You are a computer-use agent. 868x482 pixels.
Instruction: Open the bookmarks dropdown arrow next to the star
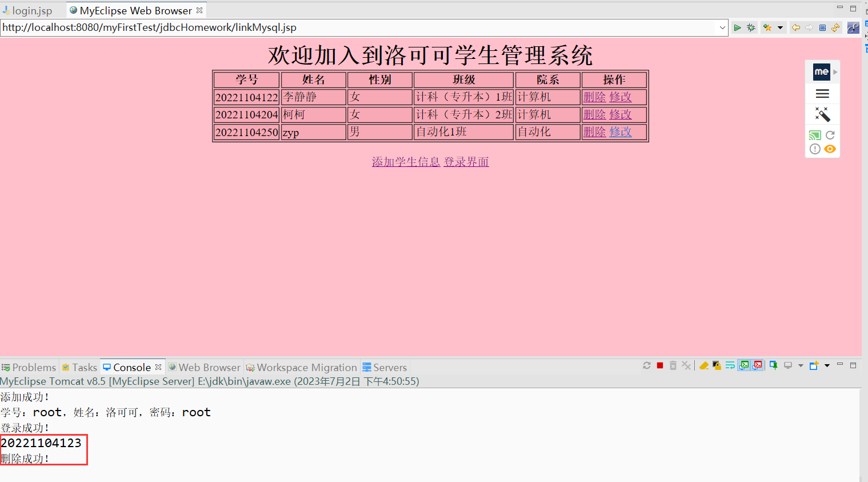click(780, 27)
